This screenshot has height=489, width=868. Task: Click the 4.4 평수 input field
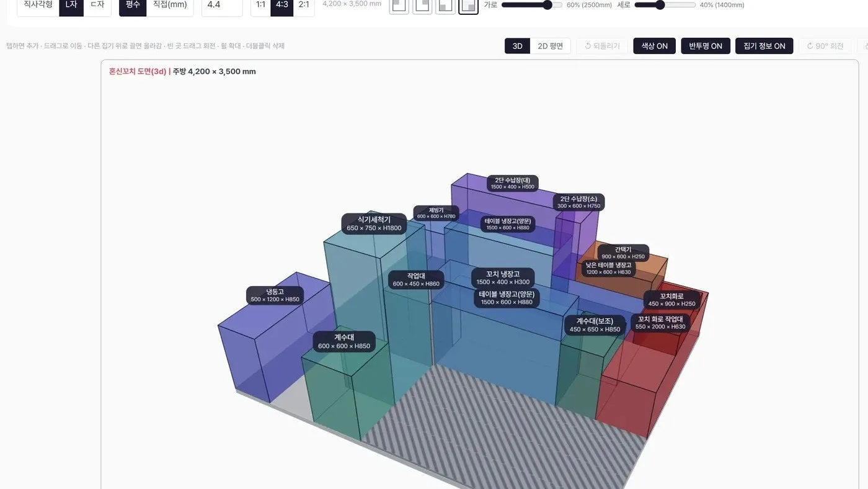pyautogui.click(x=222, y=6)
